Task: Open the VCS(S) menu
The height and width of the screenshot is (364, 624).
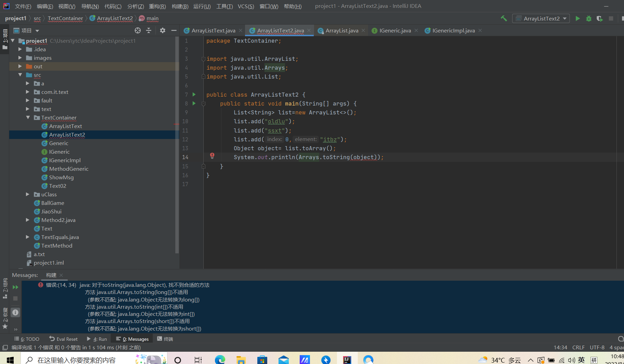Action: pos(246,6)
